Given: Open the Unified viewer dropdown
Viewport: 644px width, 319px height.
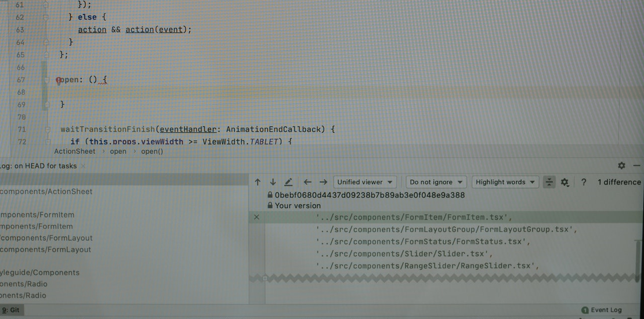Looking at the screenshot, I should pos(365,182).
